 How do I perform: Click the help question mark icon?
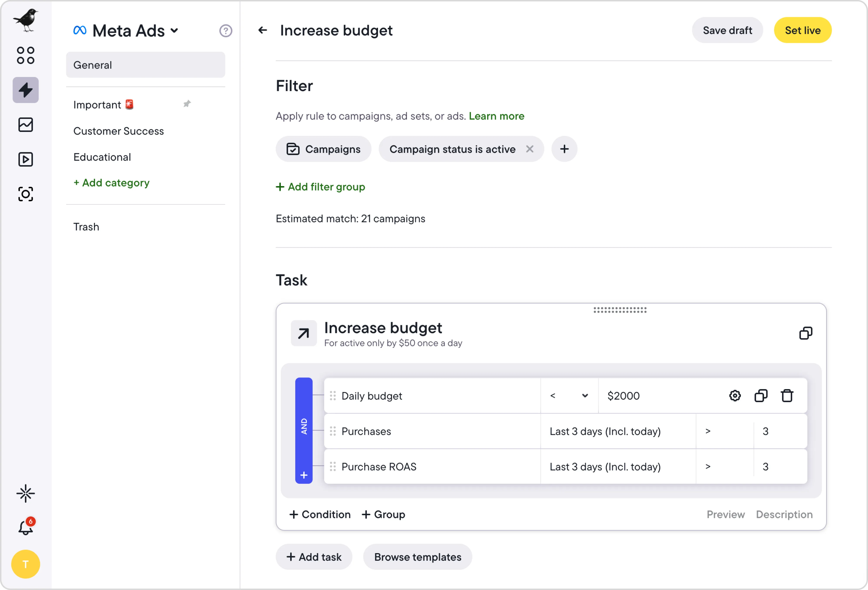tap(226, 31)
